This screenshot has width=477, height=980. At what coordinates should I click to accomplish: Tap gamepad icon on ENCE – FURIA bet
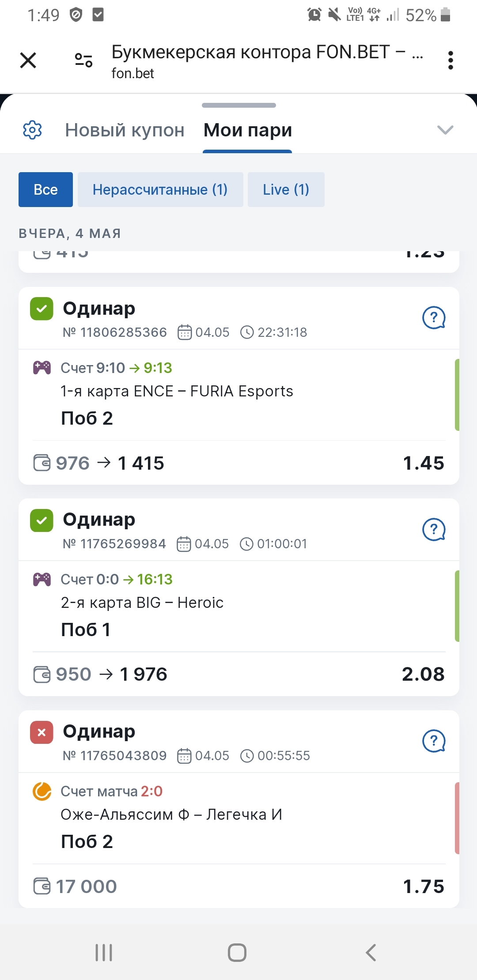point(42,367)
